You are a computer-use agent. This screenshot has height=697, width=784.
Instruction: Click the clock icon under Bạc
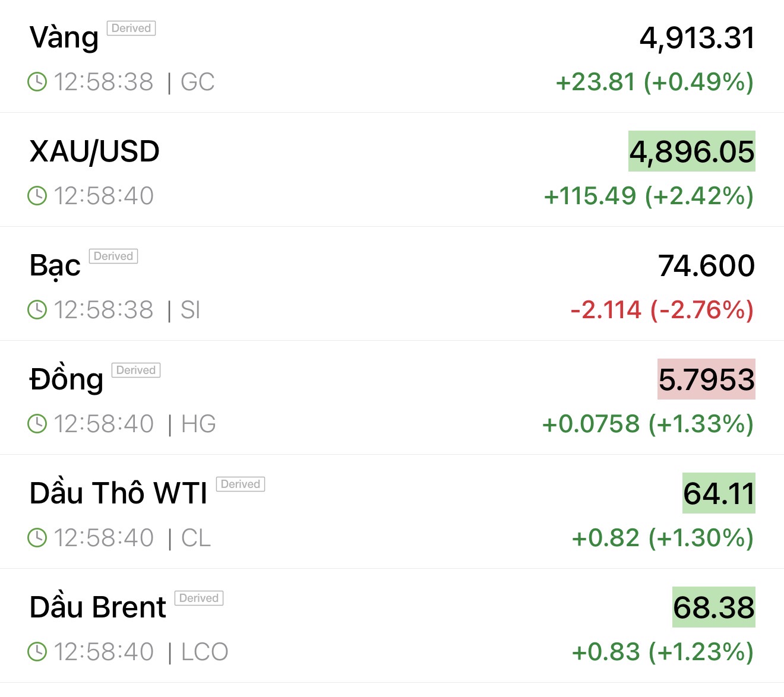[x=37, y=310]
